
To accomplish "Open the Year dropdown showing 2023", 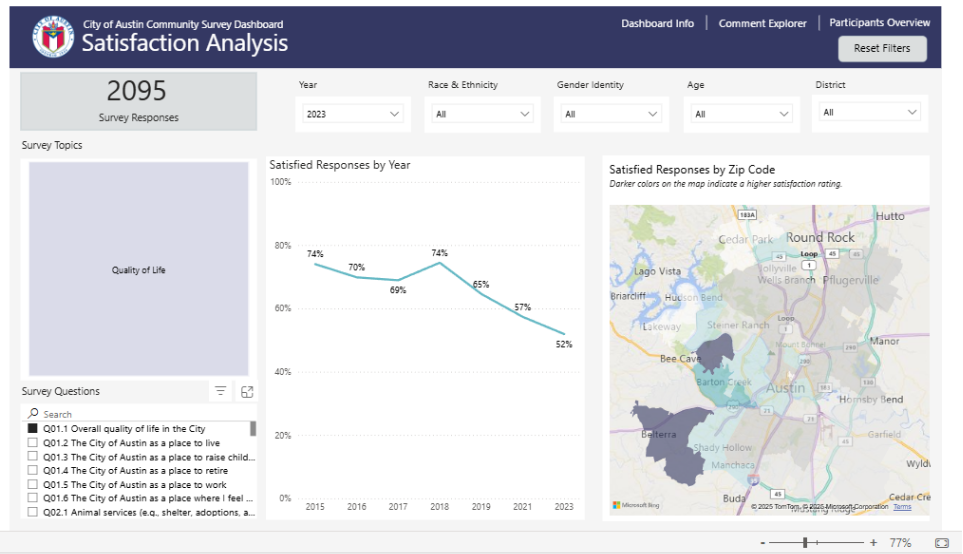I will coord(354,114).
